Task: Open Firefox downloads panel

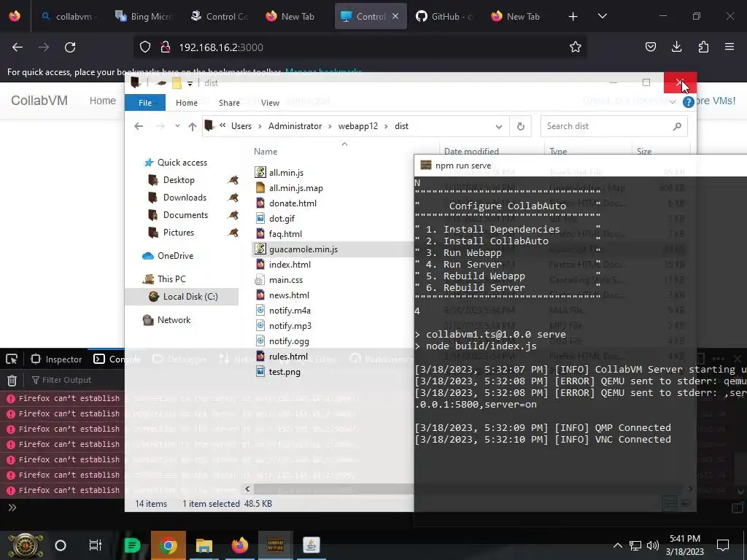Action: point(676,47)
